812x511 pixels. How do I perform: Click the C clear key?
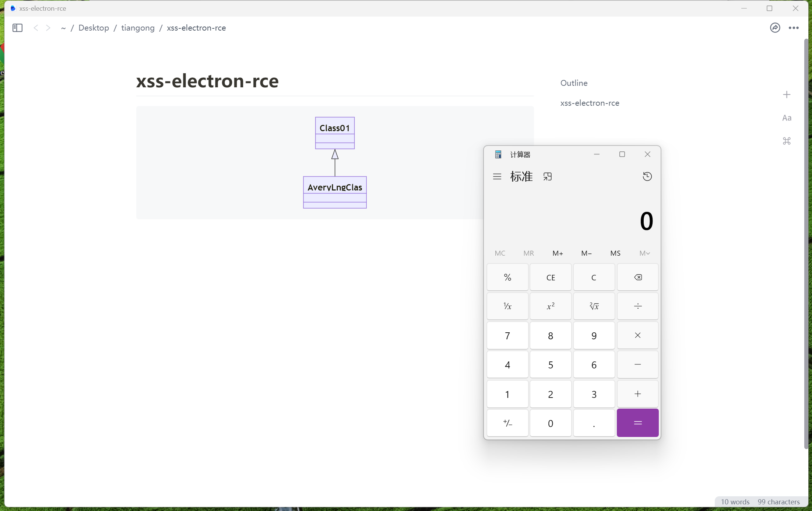pyautogui.click(x=594, y=277)
